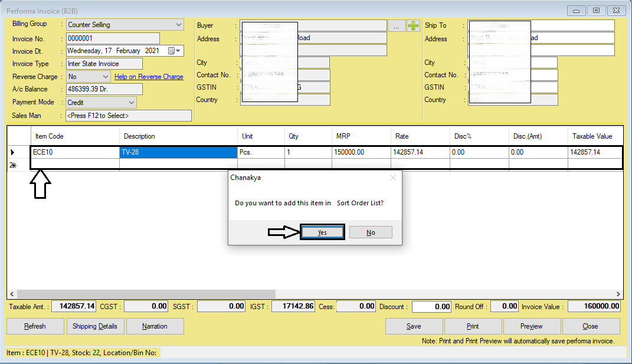Open Help on Reverse Charge link

tap(149, 76)
